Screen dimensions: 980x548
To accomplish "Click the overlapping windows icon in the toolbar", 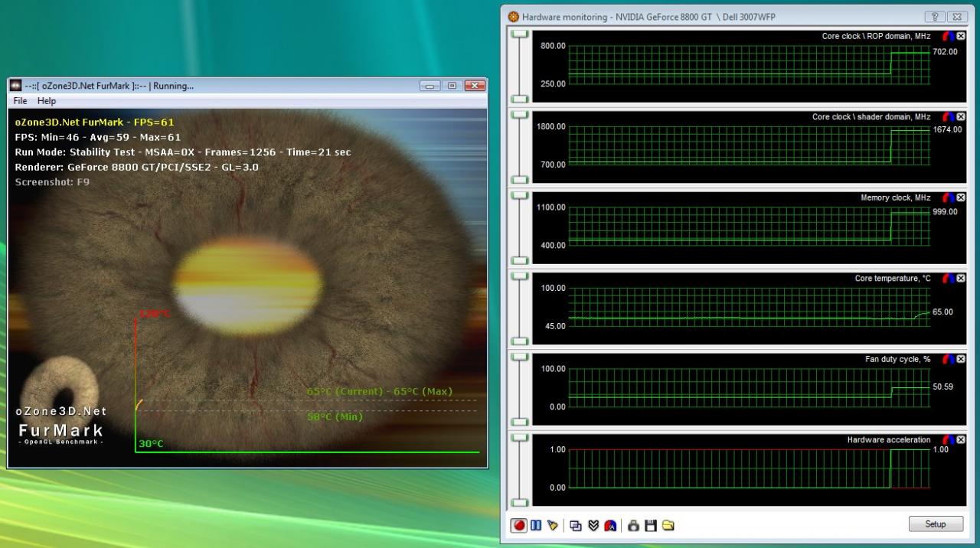I will 577,525.
